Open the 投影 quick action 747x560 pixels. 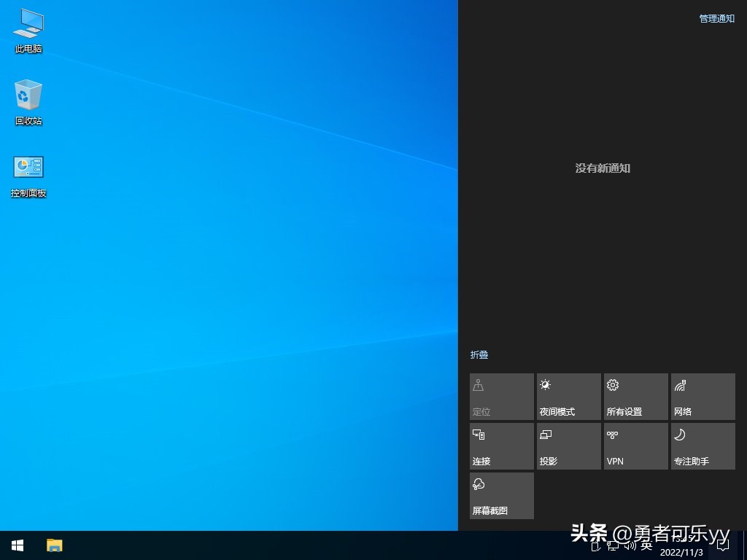568,446
